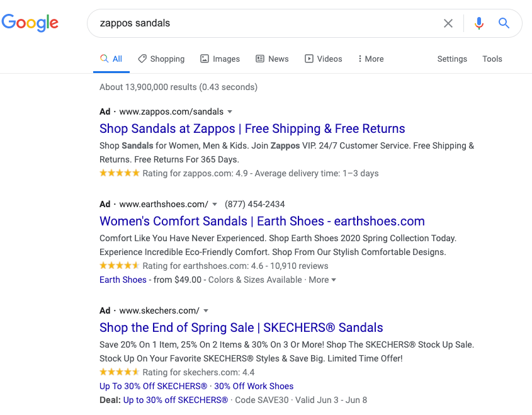This screenshot has width=532, height=415.
Task: Expand the 'More' options in the Earth Shoes ad
Action: pos(322,280)
